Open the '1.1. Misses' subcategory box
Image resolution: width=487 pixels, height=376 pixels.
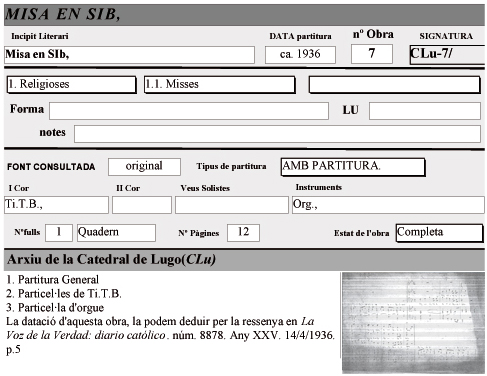pyautogui.click(x=220, y=85)
